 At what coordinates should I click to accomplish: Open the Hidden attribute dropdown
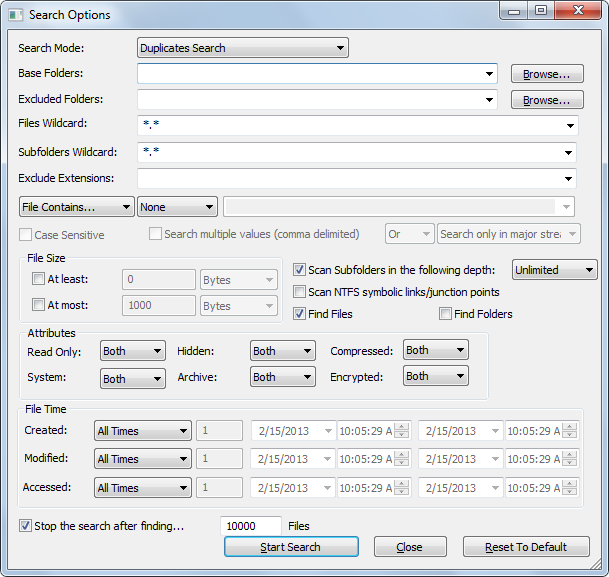tap(283, 351)
